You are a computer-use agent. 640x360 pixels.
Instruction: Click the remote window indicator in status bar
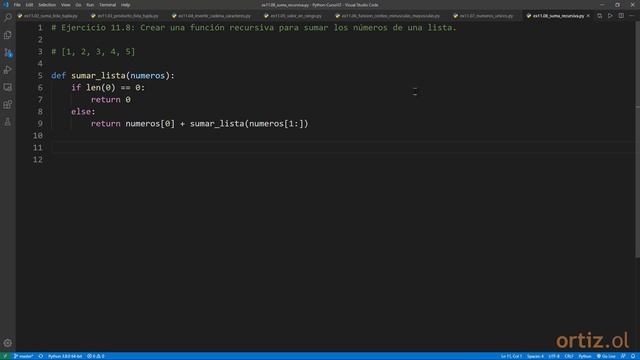5,356
